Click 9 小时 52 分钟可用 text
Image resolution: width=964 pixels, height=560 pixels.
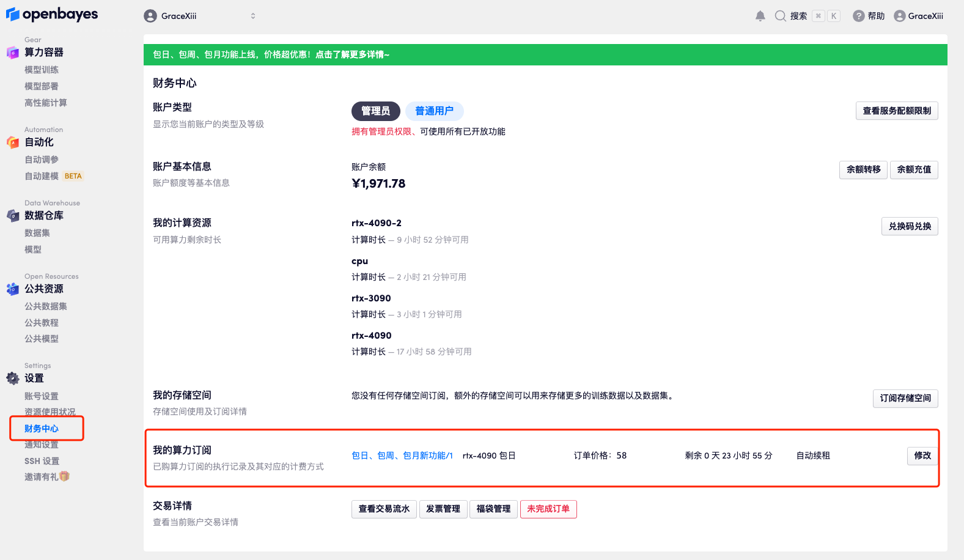click(x=433, y=240)
